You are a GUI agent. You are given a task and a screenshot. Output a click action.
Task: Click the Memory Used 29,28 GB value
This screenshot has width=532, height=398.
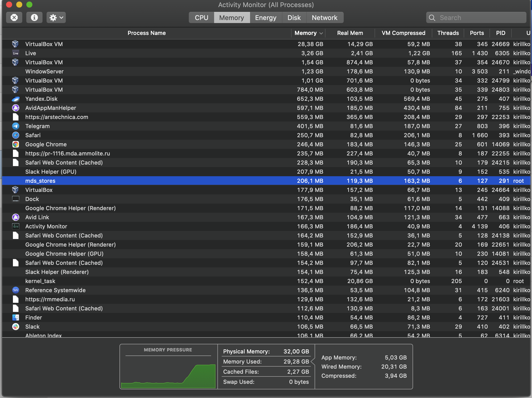(296, 362)
